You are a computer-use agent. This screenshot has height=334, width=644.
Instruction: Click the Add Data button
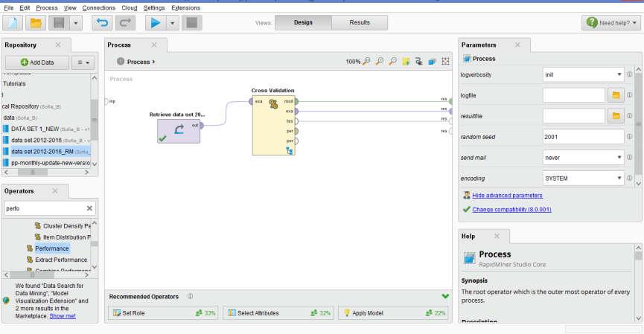[x=37, y=62]
